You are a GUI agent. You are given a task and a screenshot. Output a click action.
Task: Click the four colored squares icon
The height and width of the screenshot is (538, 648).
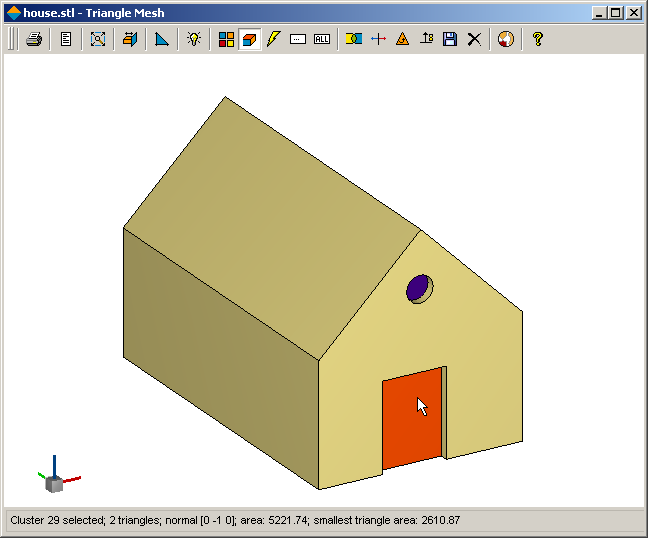click(x=226, y=39)
